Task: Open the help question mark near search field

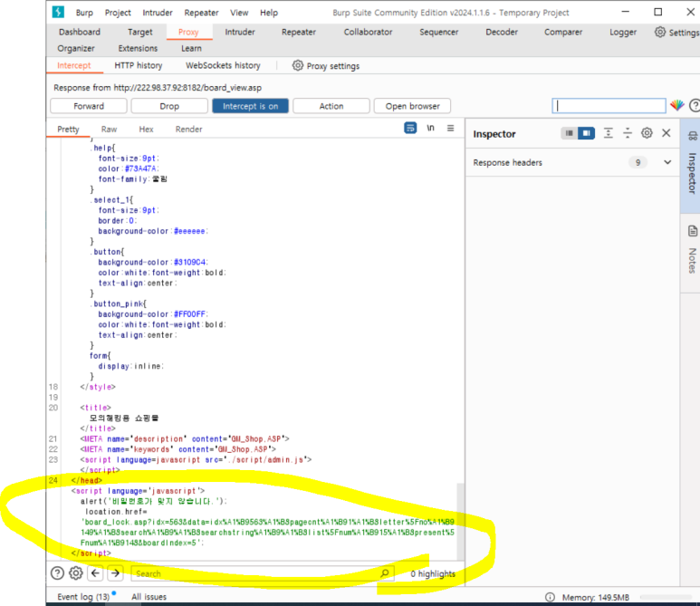Action: (x=695, y=105)
